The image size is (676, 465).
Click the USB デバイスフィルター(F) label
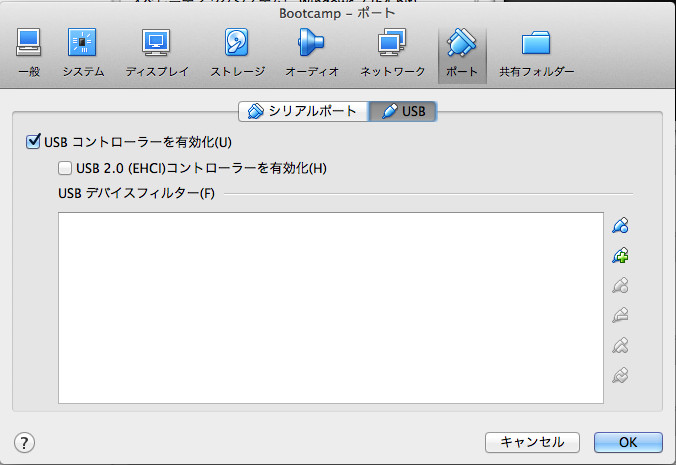click(x=136, y=193)
